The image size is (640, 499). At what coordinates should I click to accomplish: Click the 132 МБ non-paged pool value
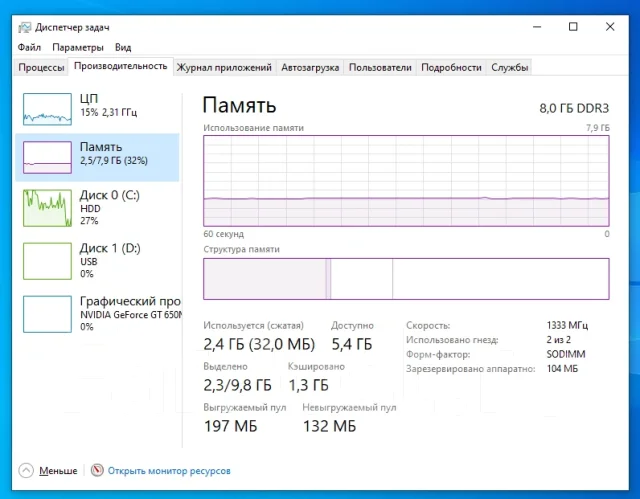(x=329, y=426)
